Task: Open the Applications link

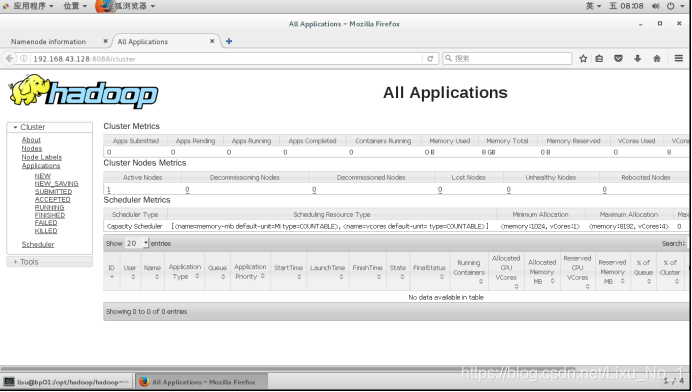Action: tap(41, 166)
